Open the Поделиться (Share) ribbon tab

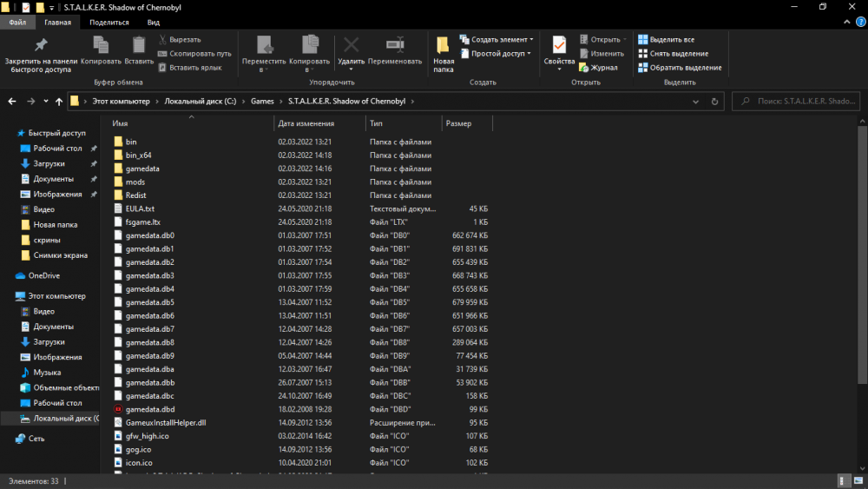coord(109,22)
